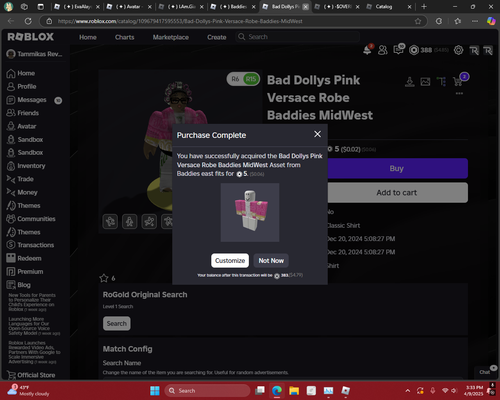Show hidden system tray icons

407,391
